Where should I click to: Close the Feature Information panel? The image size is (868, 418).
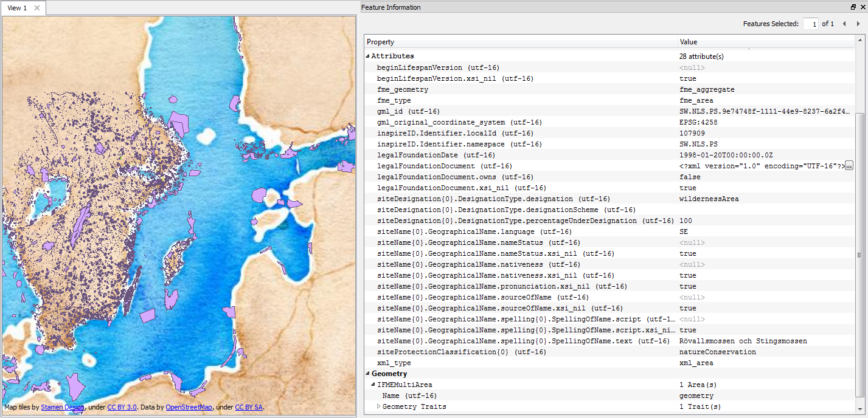(862, 7)
